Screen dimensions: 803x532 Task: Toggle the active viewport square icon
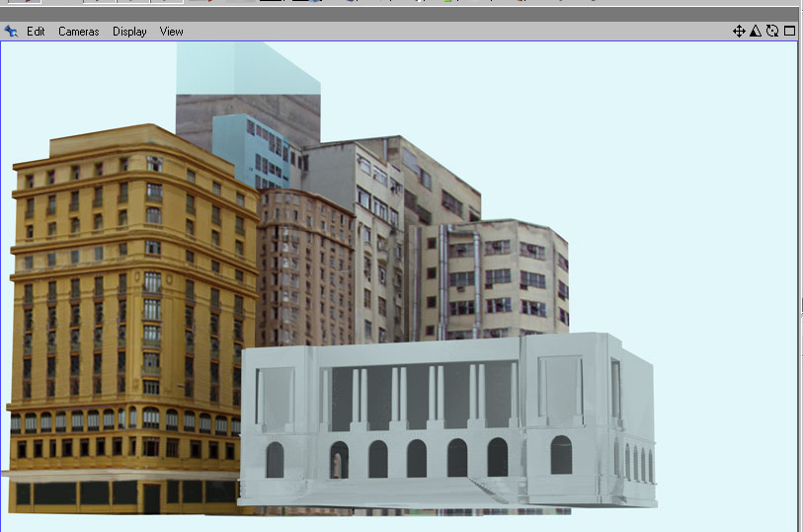click(x=789, y=32)
